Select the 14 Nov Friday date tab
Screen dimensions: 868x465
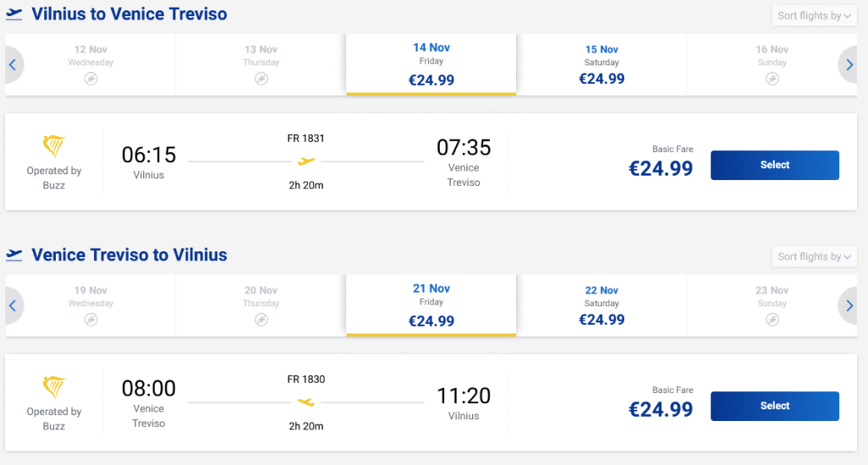pos(431,64)
